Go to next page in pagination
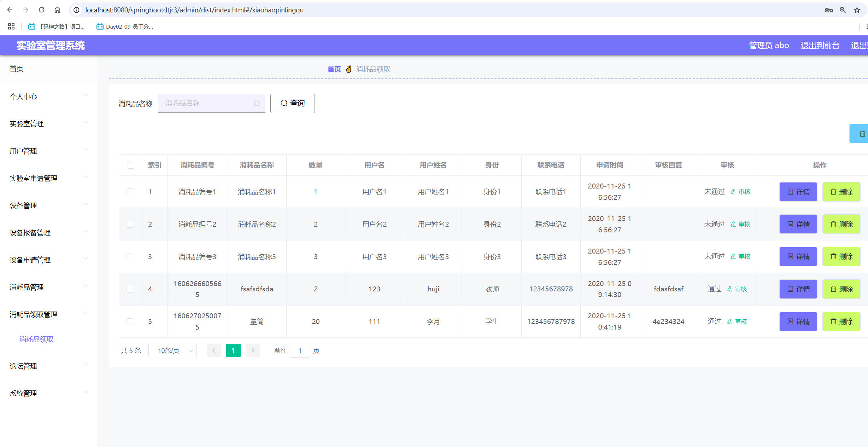 tap(253, 350)
